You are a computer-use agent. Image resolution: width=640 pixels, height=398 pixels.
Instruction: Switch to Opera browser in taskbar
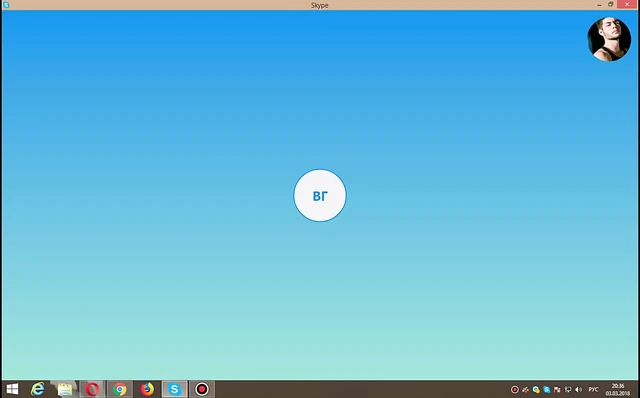(92, 389)
